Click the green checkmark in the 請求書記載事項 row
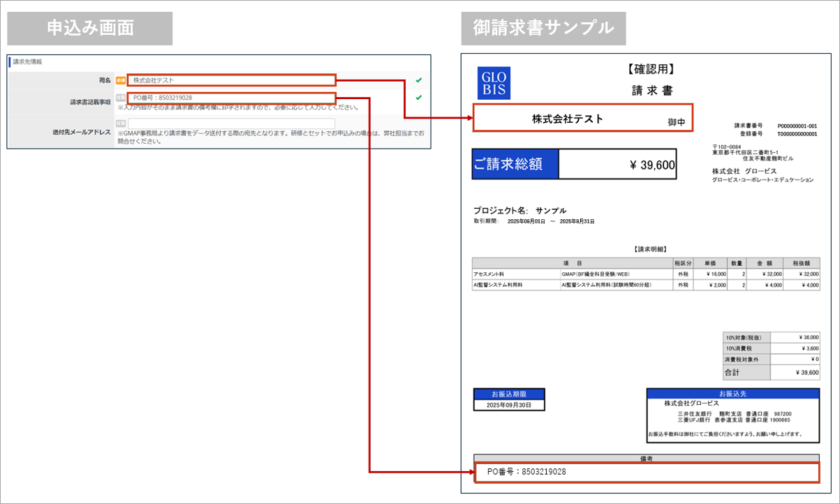 [x=418, y=98]
